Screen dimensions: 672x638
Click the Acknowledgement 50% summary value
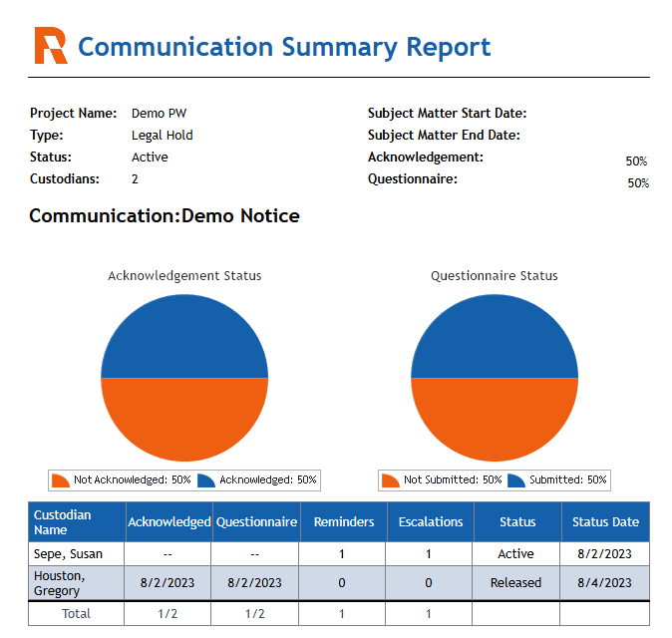click(636, 161)
